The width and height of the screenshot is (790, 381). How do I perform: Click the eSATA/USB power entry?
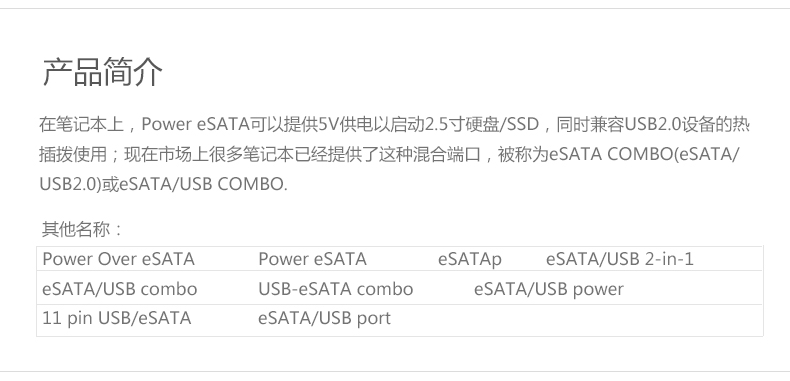point(549,289)
